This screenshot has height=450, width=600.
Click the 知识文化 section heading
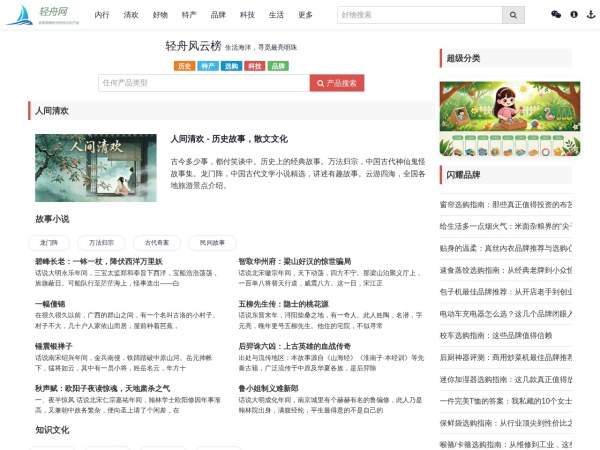[52, 430]
